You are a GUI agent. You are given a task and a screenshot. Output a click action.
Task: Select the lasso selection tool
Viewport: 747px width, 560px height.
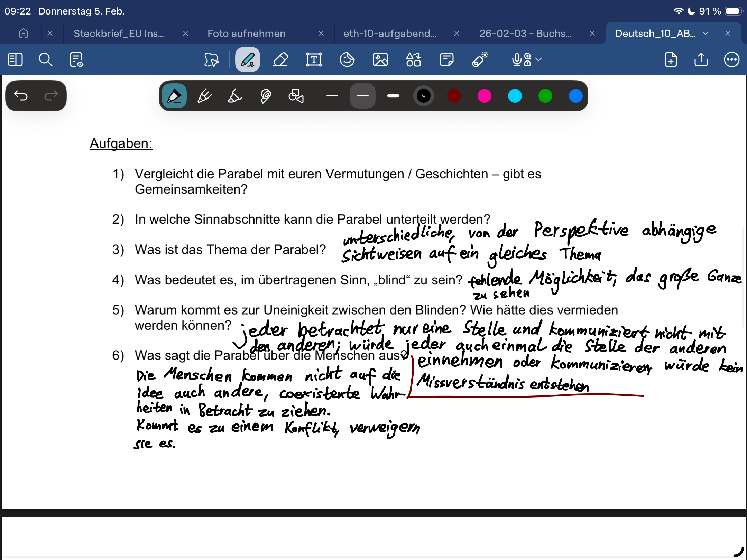(211, 59)
